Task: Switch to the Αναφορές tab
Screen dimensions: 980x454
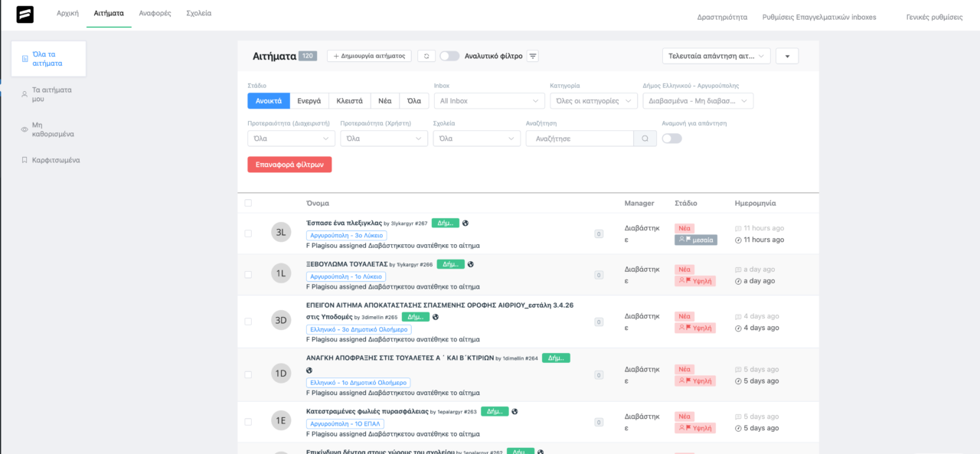Action: pos(153,14)
